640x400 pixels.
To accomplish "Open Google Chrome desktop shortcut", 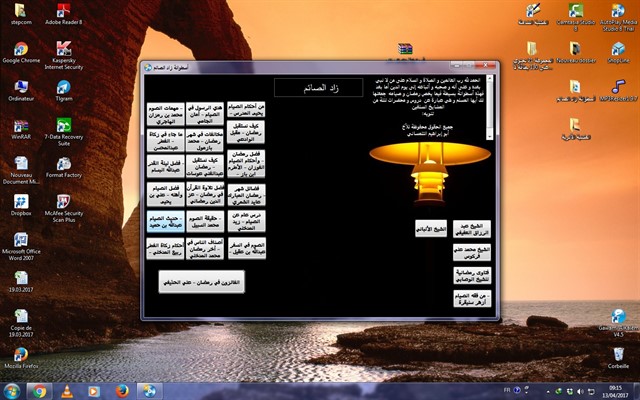I will click(20, 47).
